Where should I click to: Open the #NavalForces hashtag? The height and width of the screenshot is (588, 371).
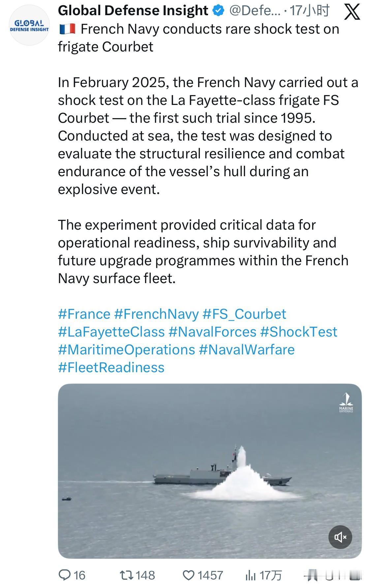click(212, 332)
